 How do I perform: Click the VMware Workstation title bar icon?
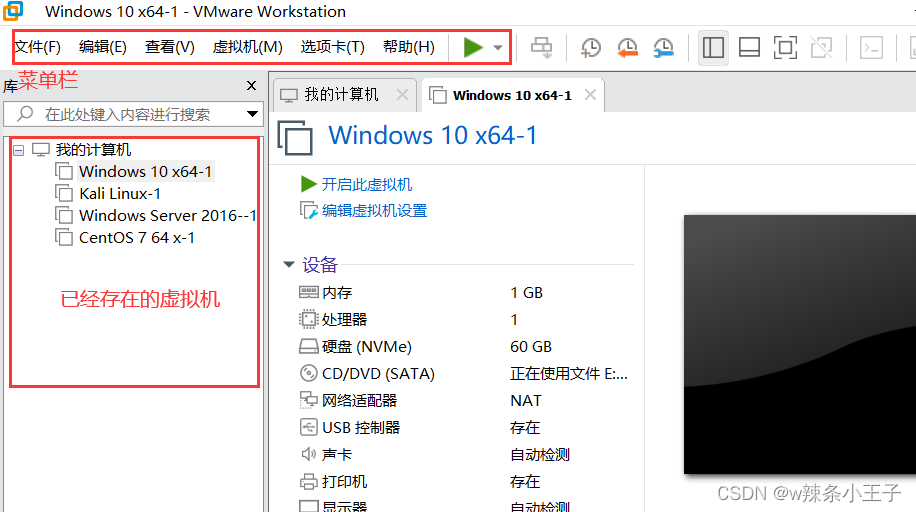[13, 11]
